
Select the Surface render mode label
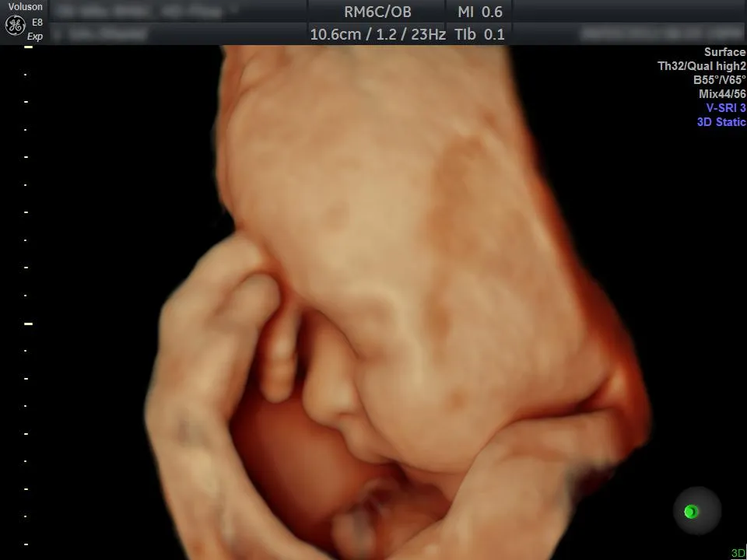coord(725,52)
